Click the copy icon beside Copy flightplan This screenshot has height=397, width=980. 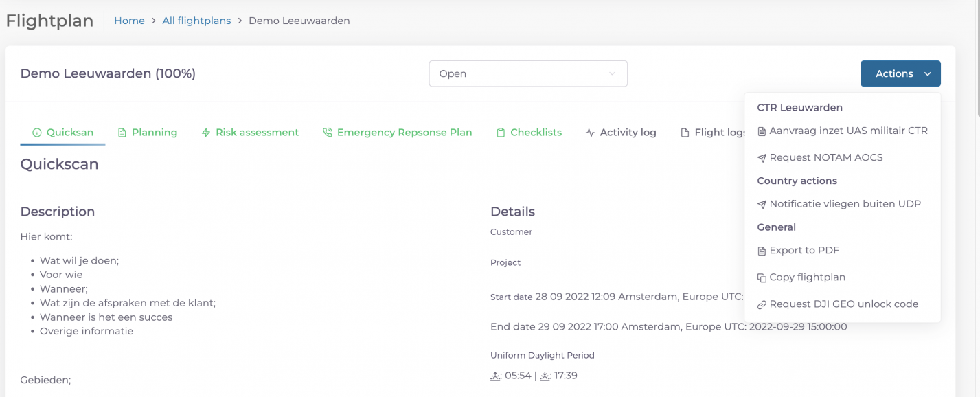click(761, 278)
